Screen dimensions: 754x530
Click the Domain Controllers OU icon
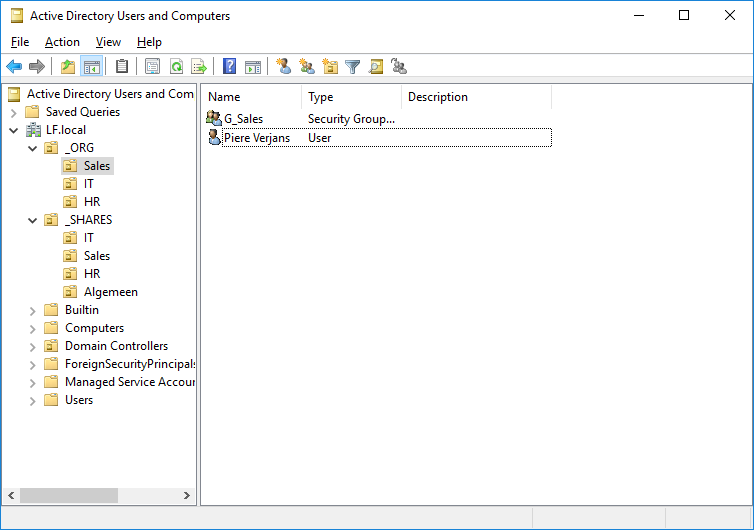pyautogui.click(x=51, y=346)
